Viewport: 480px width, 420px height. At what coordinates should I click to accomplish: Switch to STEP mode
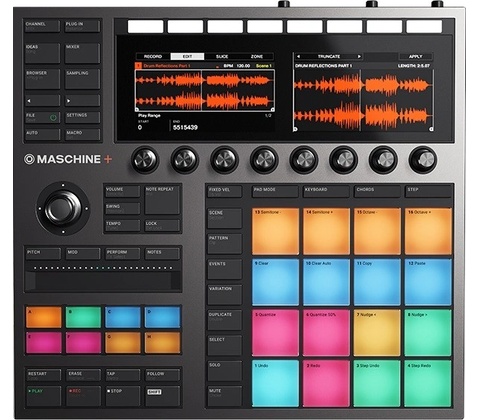click(x=428, y=192)
